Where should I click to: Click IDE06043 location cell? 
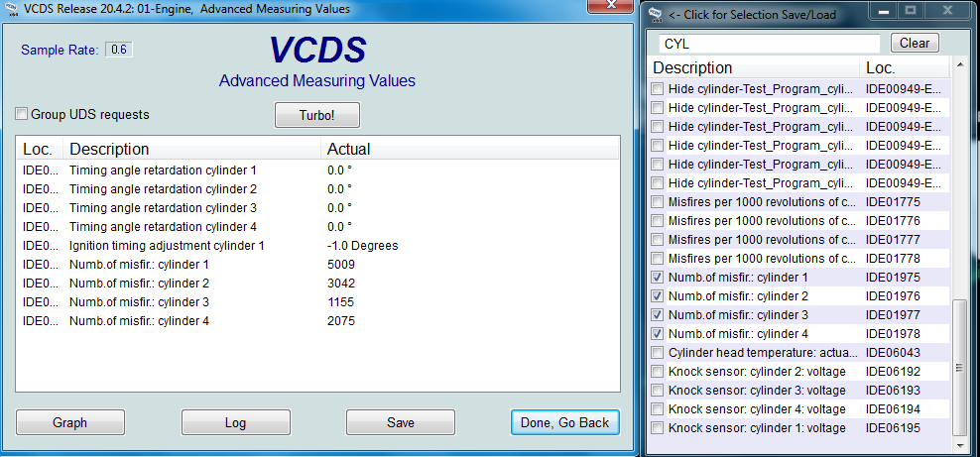coord(893,352)
